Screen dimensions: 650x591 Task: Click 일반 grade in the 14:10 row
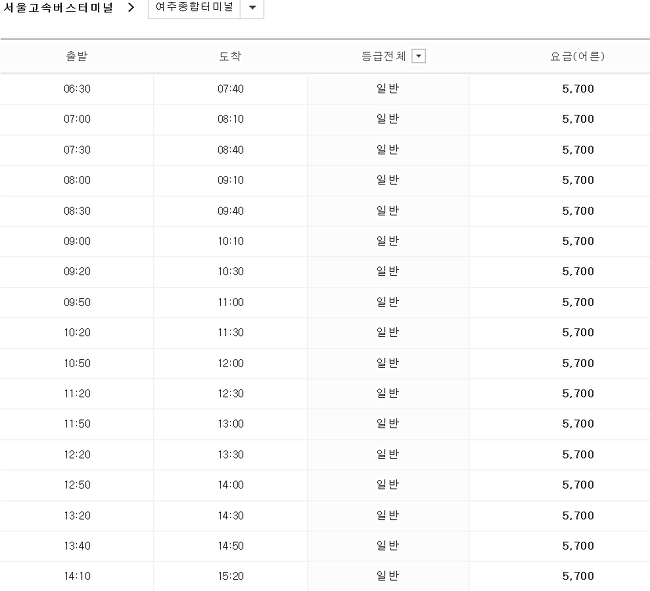pyautogui.click(x=388, y=575)
